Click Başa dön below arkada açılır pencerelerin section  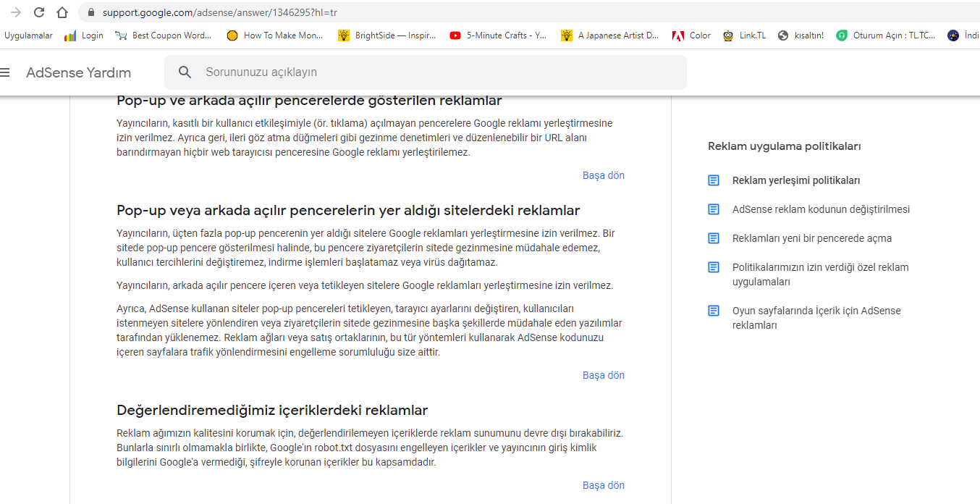point(604,375)
